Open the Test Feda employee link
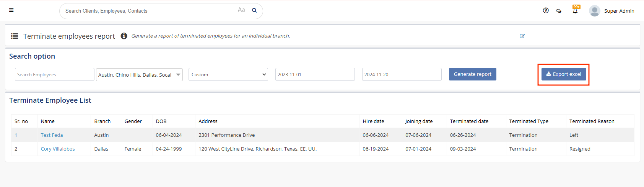This screenshot has width=644, height=187. coord(52,135)
